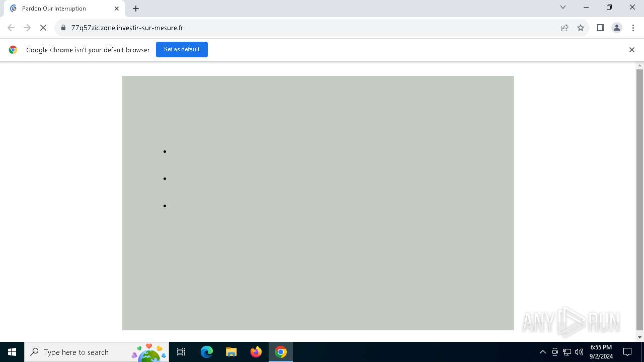
Task: Launch Firefox from taskbar
Action: click(256, 352)
